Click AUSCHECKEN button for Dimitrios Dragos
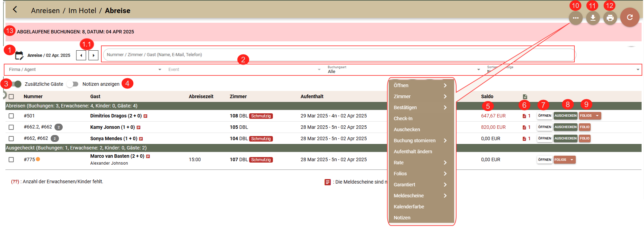This screenshot has height=228, width=644. click(565, 116)
